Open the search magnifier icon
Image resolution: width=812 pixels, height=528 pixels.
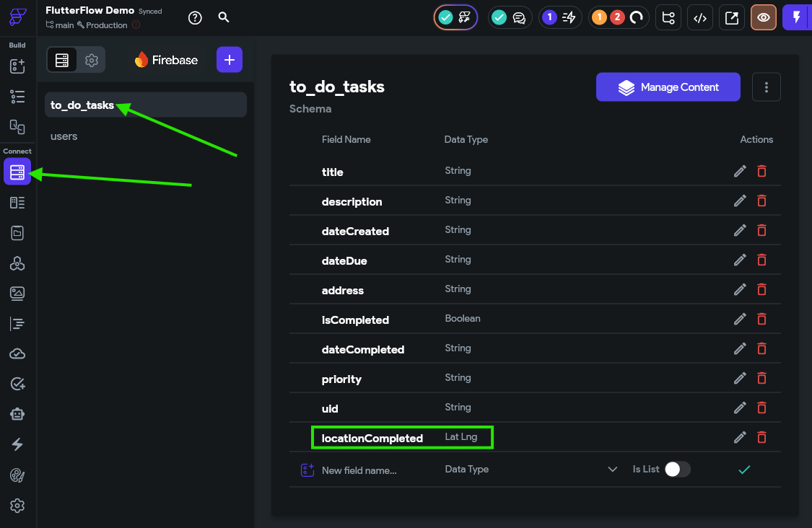pyautogui.click(x=224, y=17)
